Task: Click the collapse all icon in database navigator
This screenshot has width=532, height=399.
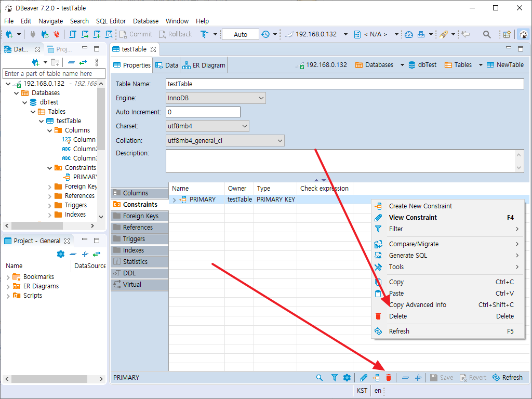Action: [x=71, y=62]
